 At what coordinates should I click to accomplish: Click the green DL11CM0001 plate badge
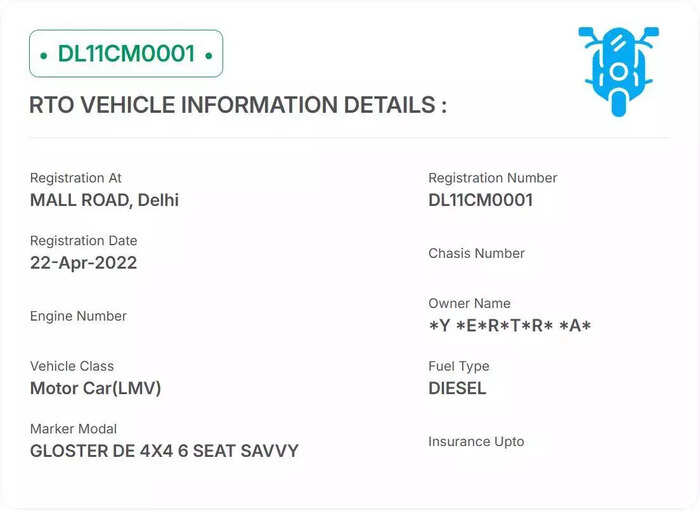pos(126,54)
